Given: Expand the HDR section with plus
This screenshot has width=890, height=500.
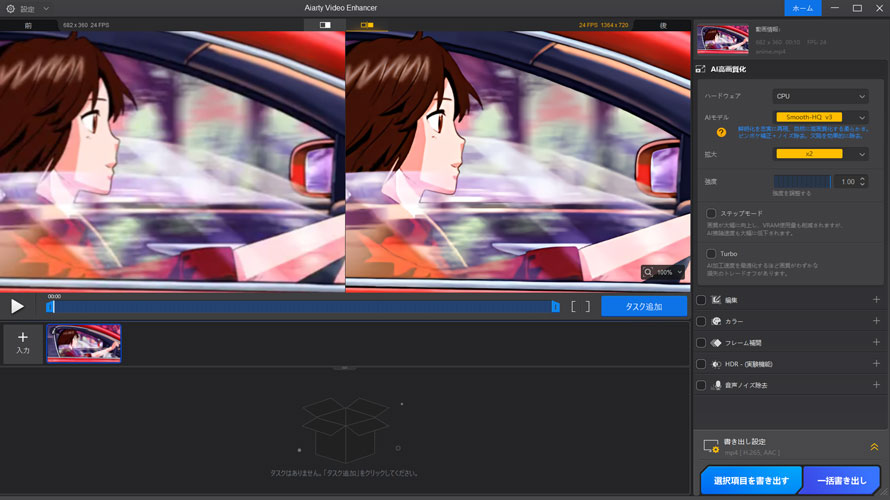Looking at the screenshot, I should click(x=876, y=364).
